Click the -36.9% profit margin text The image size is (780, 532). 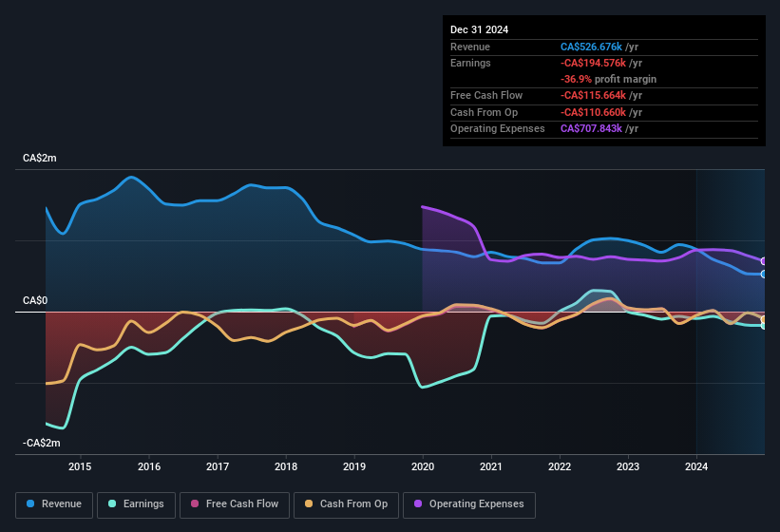[x=608, y=79]
